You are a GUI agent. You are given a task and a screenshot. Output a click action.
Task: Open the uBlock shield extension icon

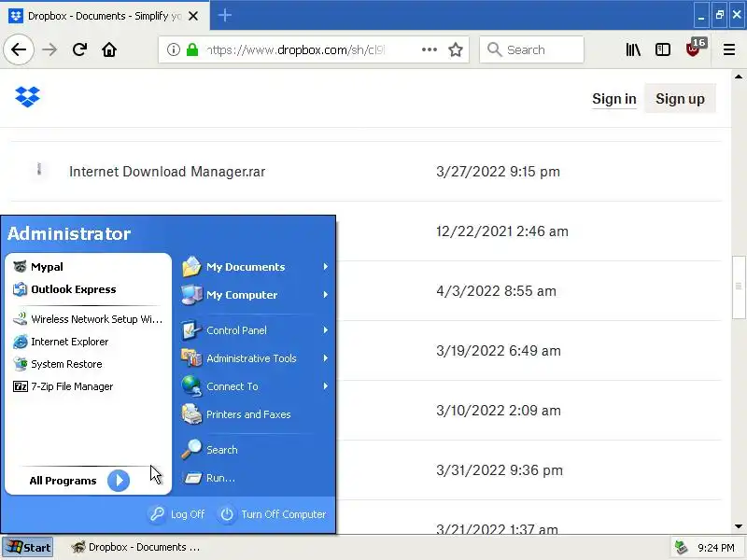click(695, 48)
